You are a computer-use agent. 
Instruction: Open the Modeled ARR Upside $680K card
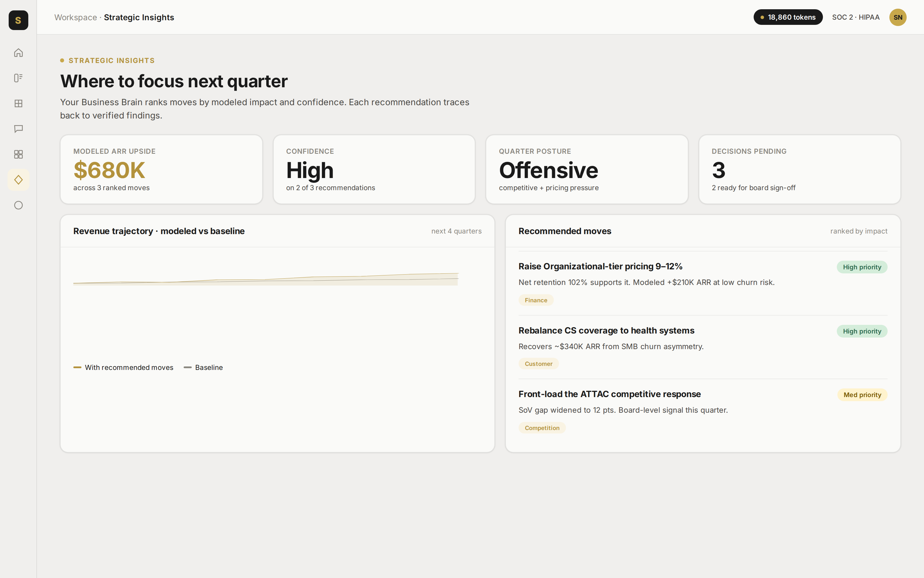[x=161, y=169]
